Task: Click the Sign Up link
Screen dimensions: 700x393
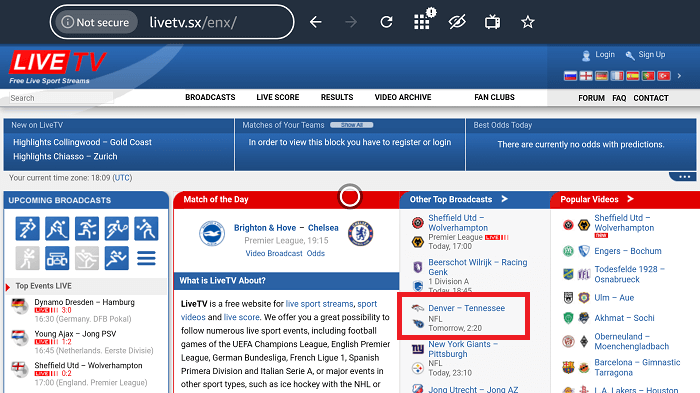Action: pos(652,54)
